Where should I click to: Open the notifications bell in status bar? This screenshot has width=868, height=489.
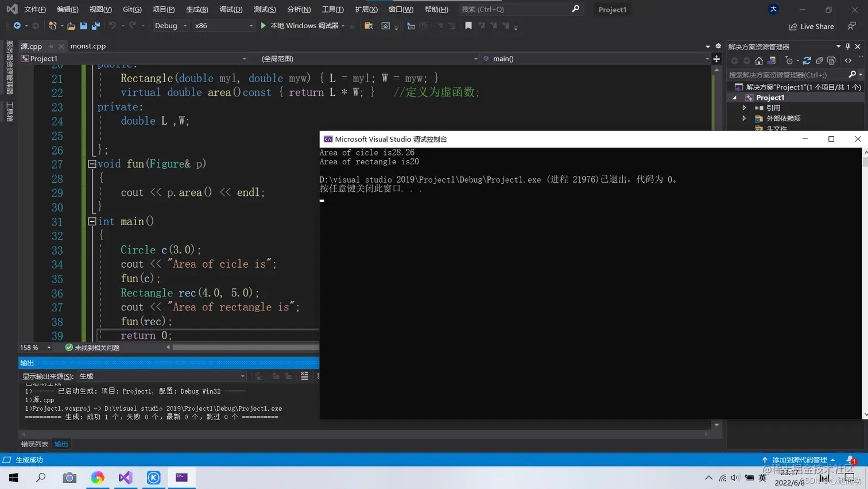click(x=850, y=460)
